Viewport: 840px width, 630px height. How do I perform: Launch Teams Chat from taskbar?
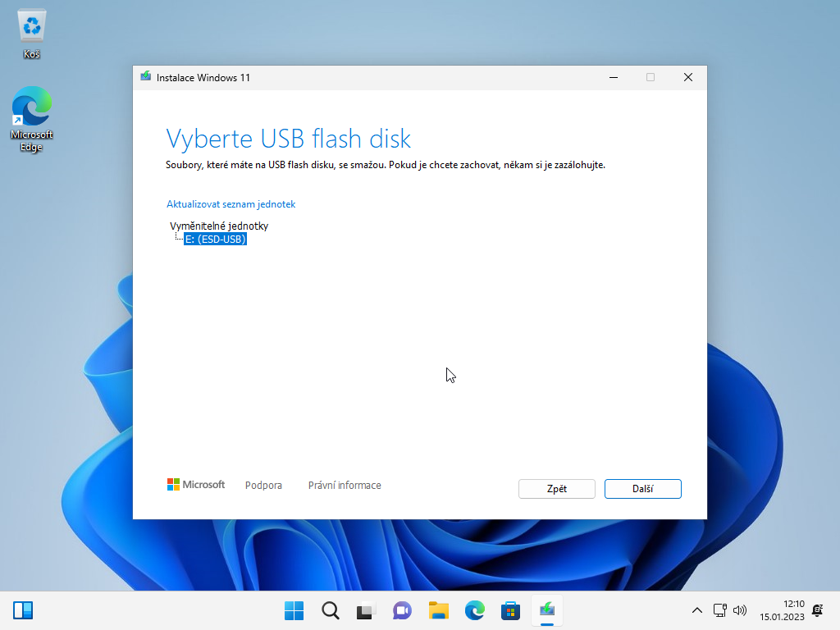click(x=402, y=610)
